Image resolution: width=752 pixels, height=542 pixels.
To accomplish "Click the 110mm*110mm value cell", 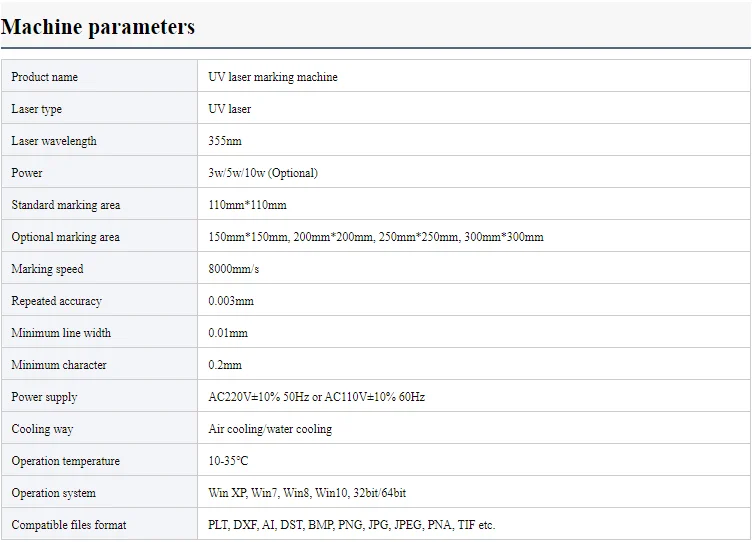I will coord(247,205).
